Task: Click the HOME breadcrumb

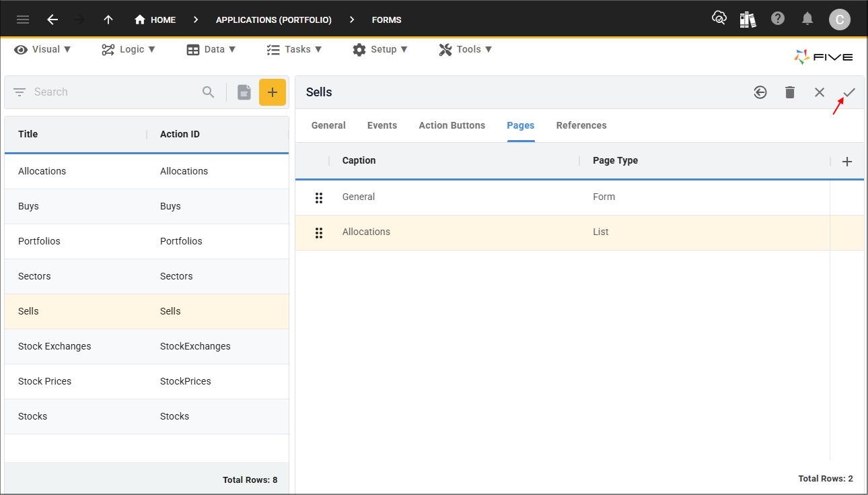Action: point(155,20)
